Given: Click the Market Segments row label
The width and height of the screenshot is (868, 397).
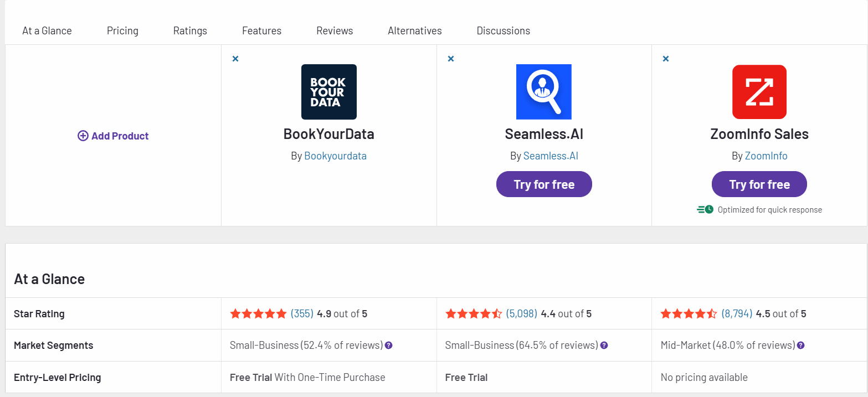Looking at the screenshot, I should pyautogui.click(x=54, y=346).
